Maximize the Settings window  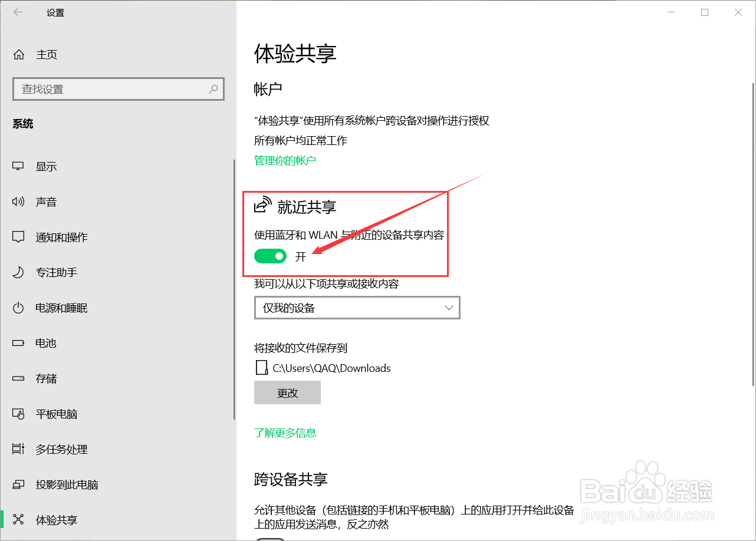pyautogui.click(x=705, y=12)
